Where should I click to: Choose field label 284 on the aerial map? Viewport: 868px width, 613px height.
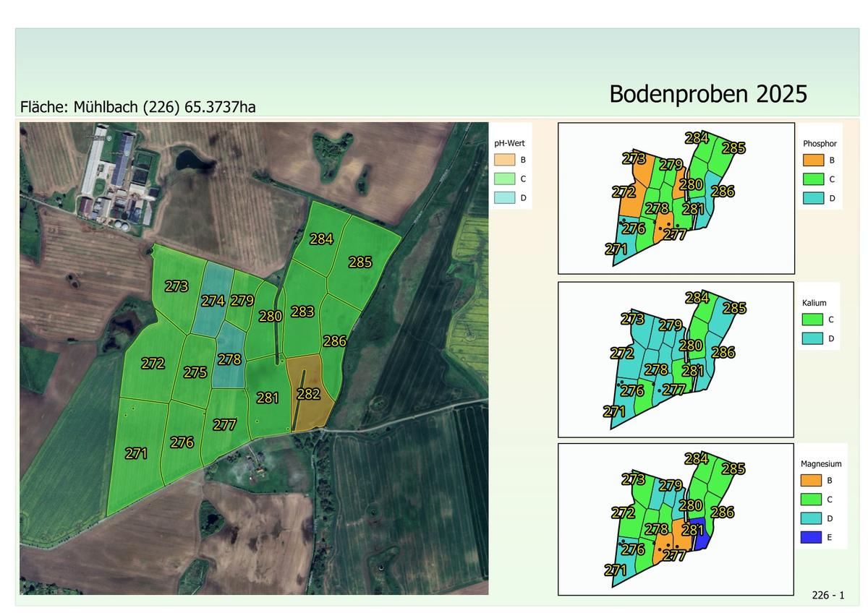pos(321,239)
